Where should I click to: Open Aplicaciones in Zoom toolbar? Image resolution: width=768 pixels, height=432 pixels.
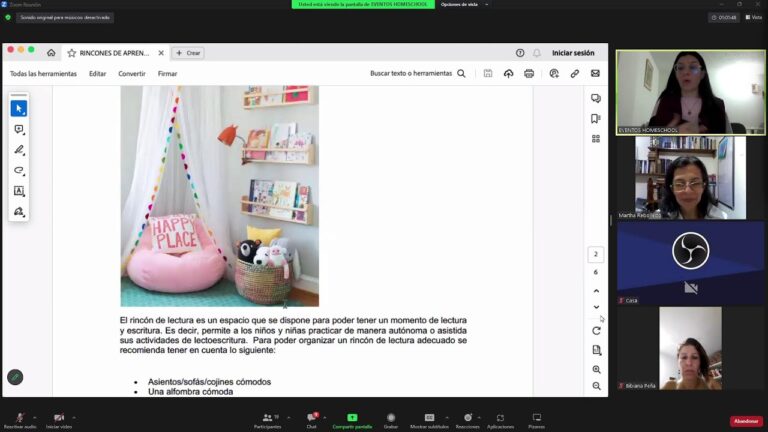[x=500, y=420]
